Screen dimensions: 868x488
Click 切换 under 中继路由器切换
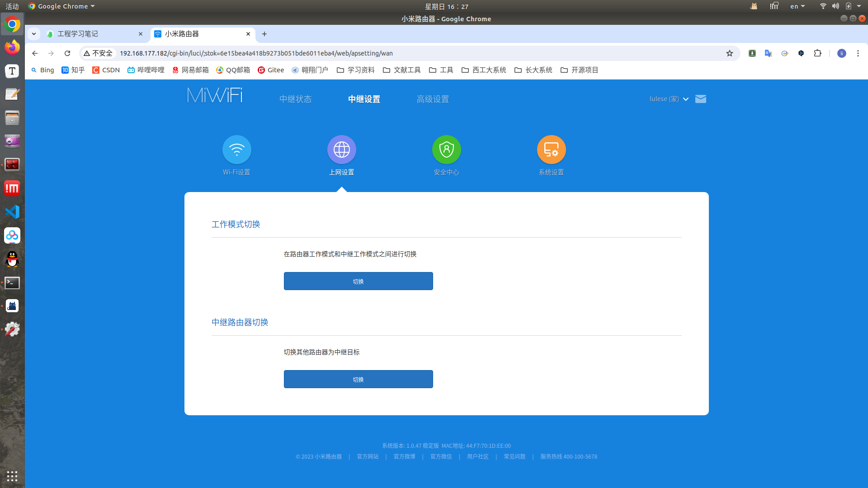pyautogui.click(x=358, y=379)
